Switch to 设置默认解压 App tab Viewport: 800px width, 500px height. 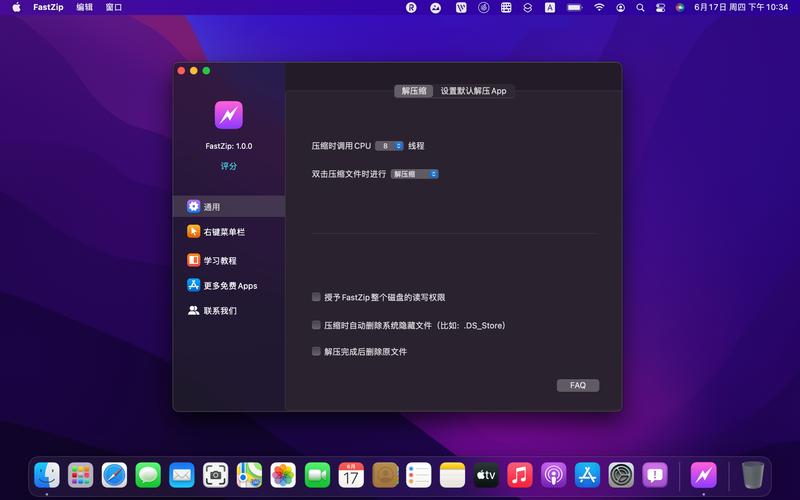click(x=473, y=91)
